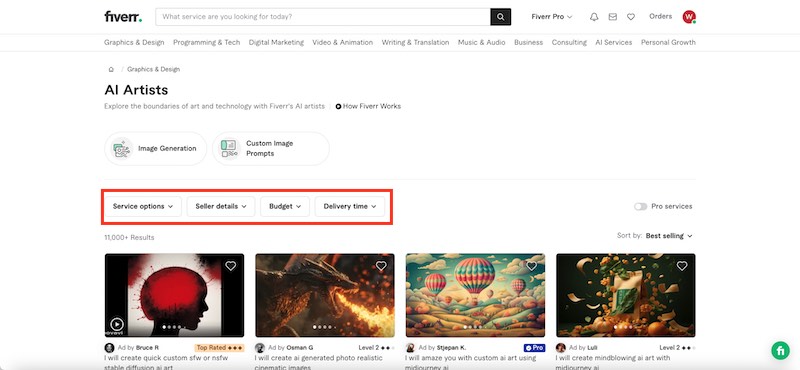Open the Personal Growth category
This screenshot has height=370, width=800.
(x=668, y=42)
